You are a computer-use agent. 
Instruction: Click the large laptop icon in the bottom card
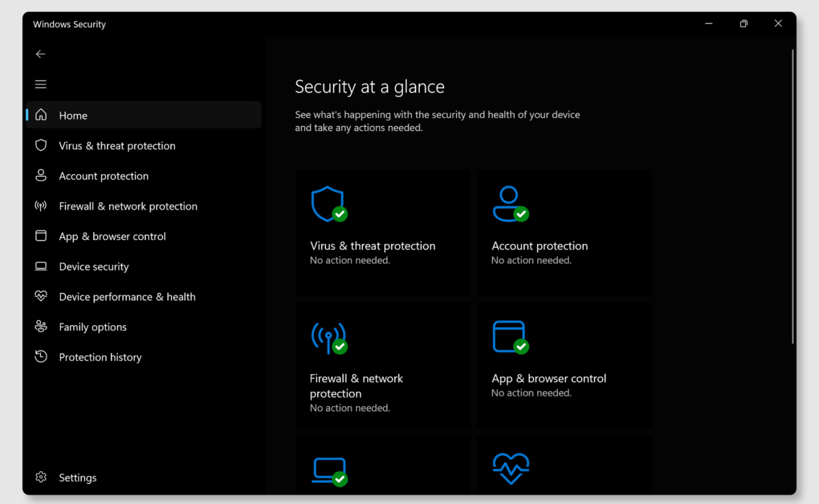[330, 471]
